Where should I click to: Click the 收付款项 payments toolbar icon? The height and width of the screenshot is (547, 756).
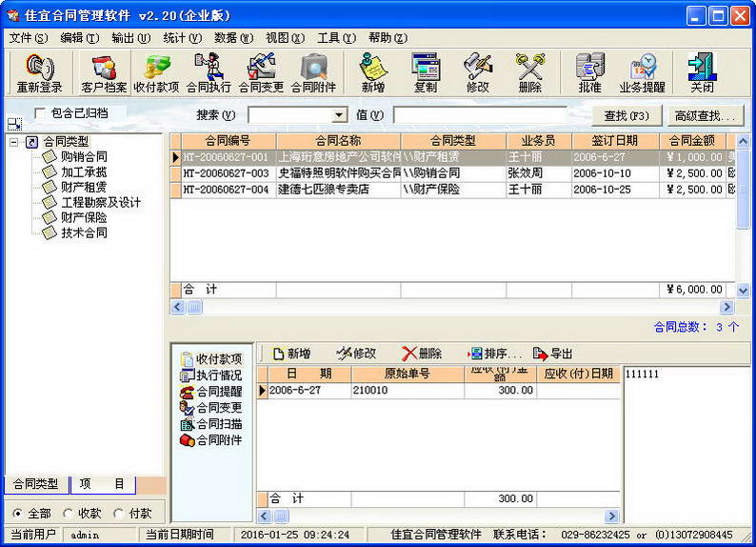tap(156, 73)
